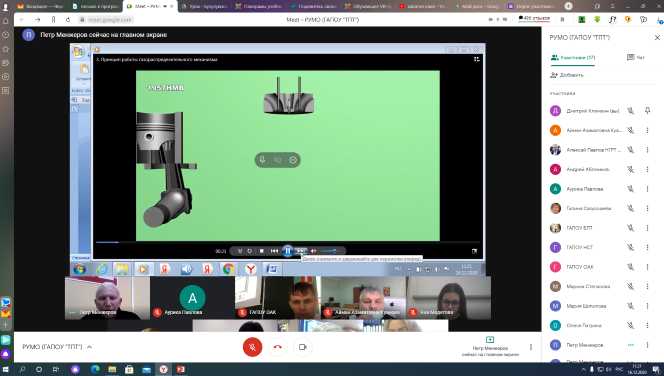
Task: Expand meeting details next to РУМО (ГАПОУ "ТПТ")
Action: coord(89,347)
